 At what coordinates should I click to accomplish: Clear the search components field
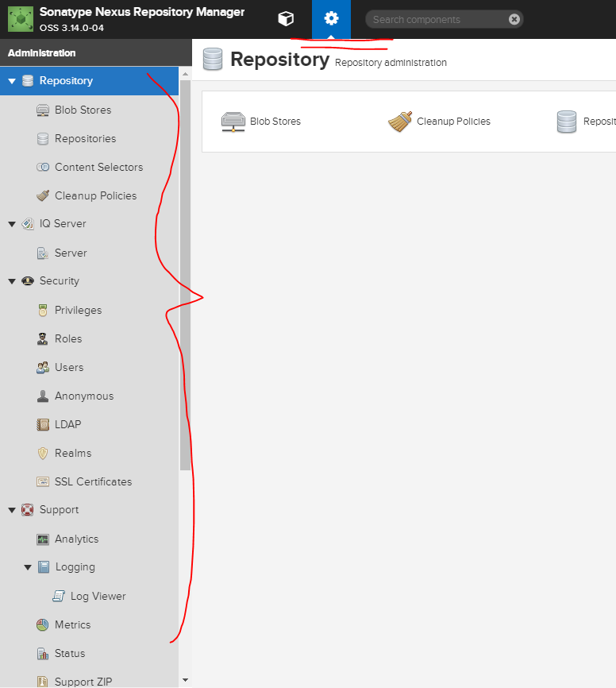514,19
